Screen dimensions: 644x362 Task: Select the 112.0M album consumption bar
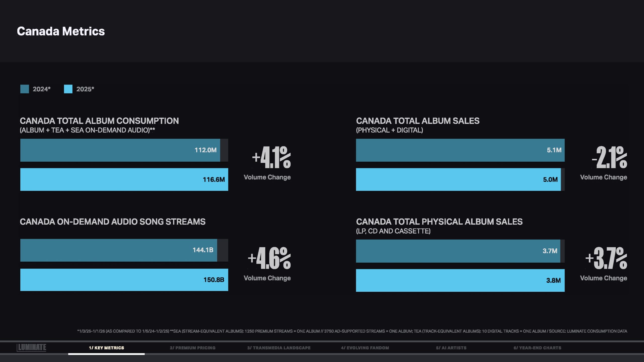point(120,150)
